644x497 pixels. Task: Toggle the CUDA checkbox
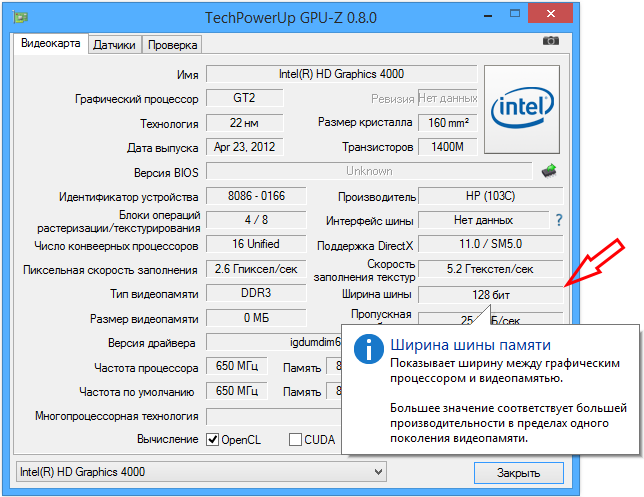click(295, 439)
